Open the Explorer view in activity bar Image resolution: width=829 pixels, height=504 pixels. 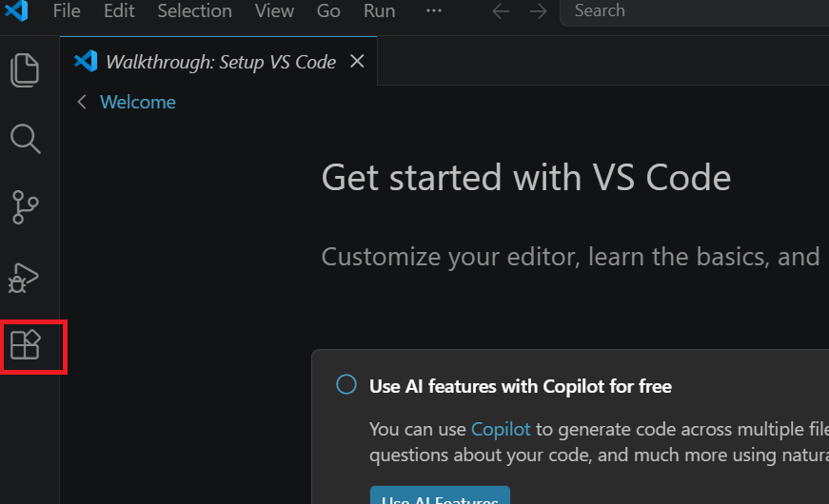[x=25, y=70]
